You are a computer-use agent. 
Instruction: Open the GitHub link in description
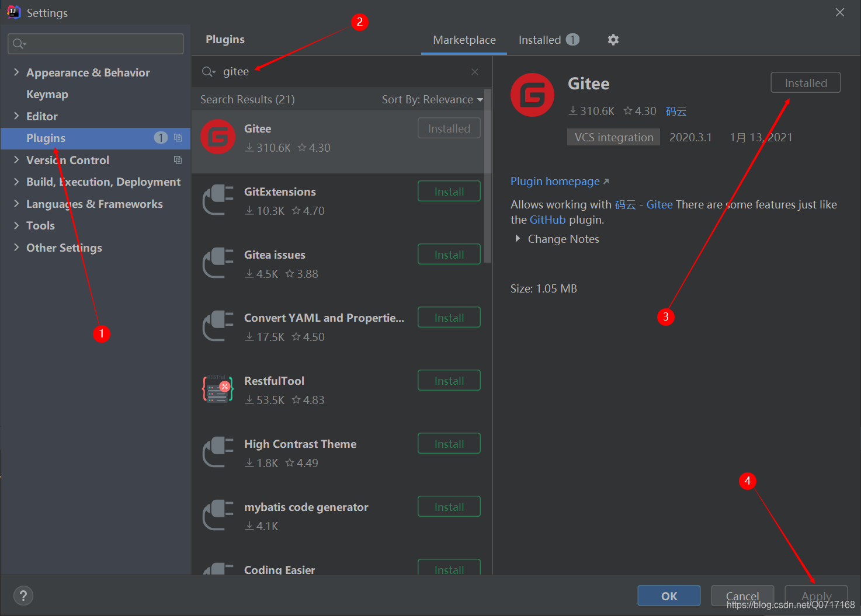click(547, 220)
